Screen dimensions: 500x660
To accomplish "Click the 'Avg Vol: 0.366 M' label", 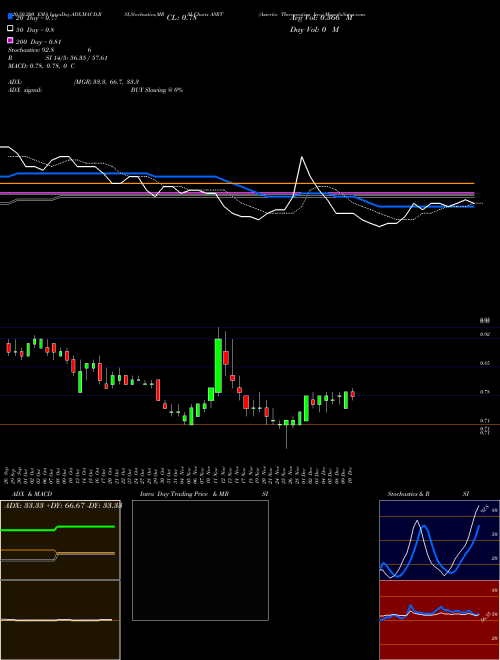I will click(322, 18).
